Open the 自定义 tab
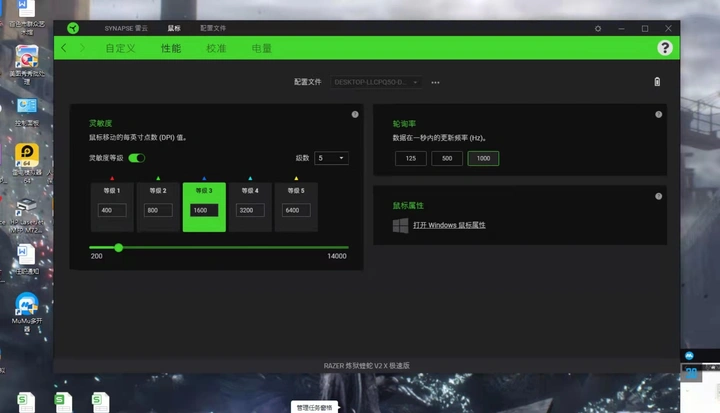 (x=120, y=48)
